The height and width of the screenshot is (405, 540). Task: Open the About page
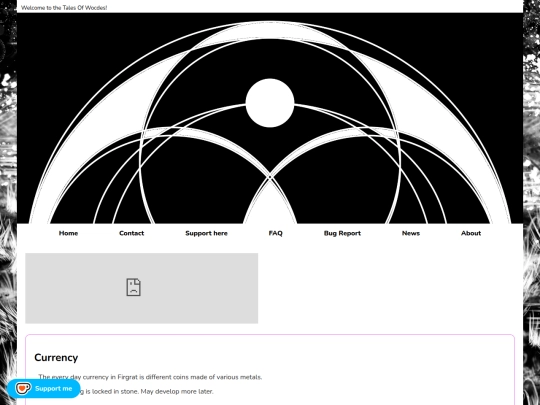point(471,233)
